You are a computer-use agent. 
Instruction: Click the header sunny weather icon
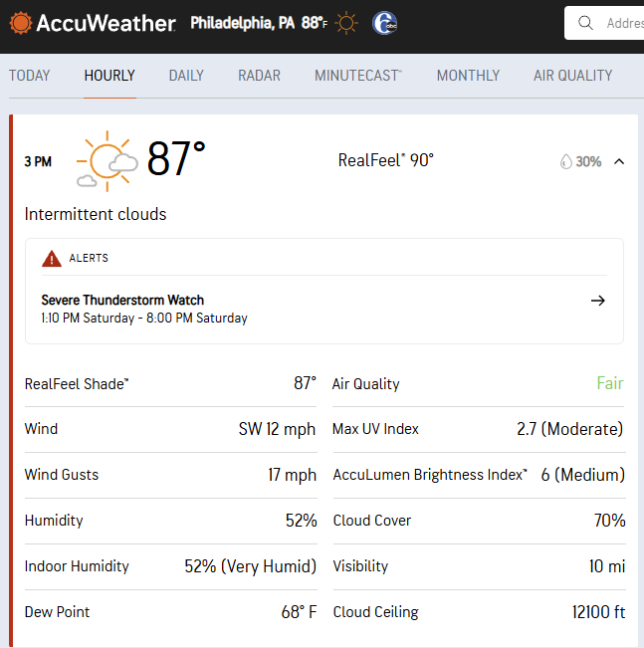[x=346, y=23]
